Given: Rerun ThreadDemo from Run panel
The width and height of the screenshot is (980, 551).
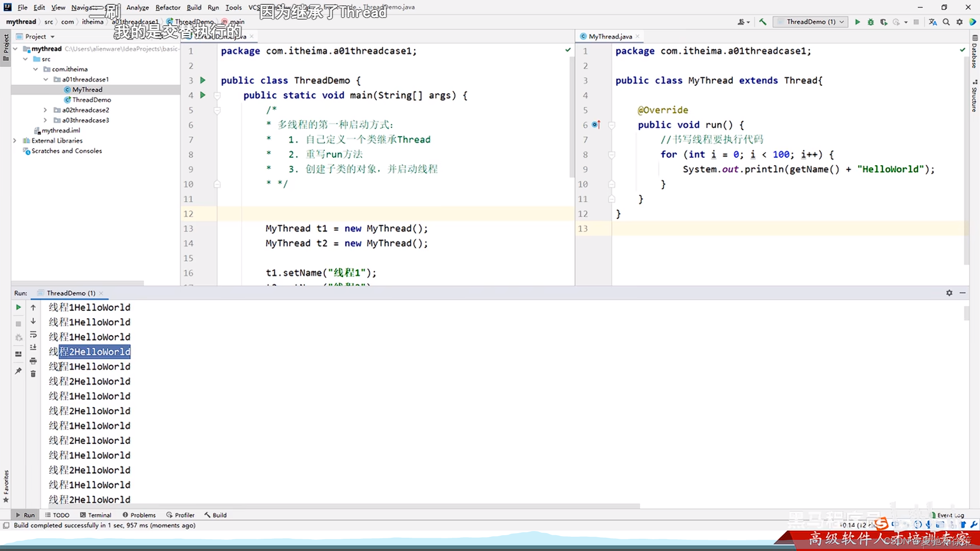Looking at the screenshot, I should click(18, 307).
